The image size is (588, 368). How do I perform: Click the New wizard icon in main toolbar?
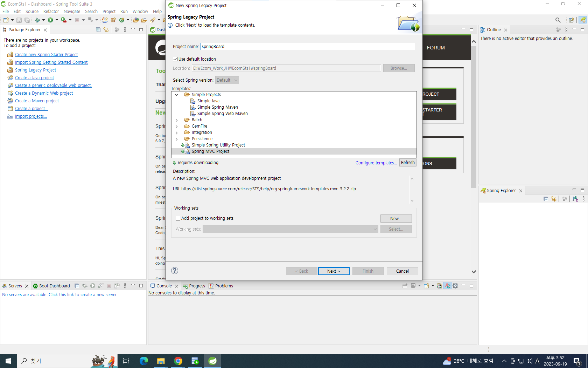tap(6, 20)
